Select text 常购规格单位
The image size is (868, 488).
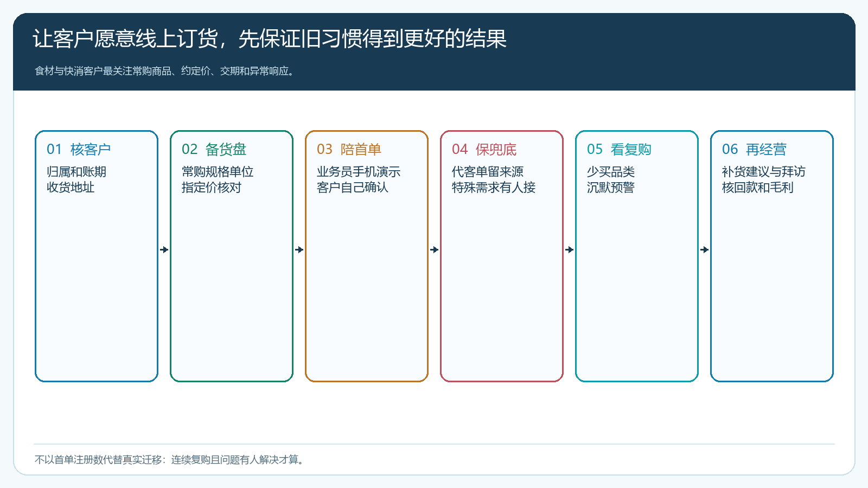click(x=218, y=171)
